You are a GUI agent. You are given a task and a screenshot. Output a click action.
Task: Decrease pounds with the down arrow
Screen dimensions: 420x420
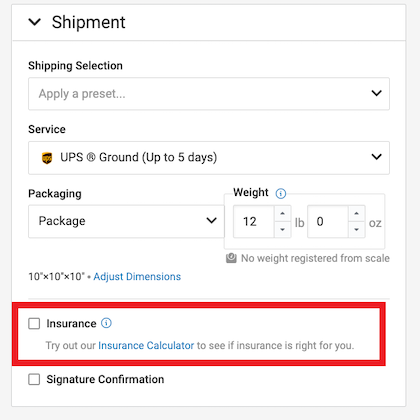click(x=283, y=229)
